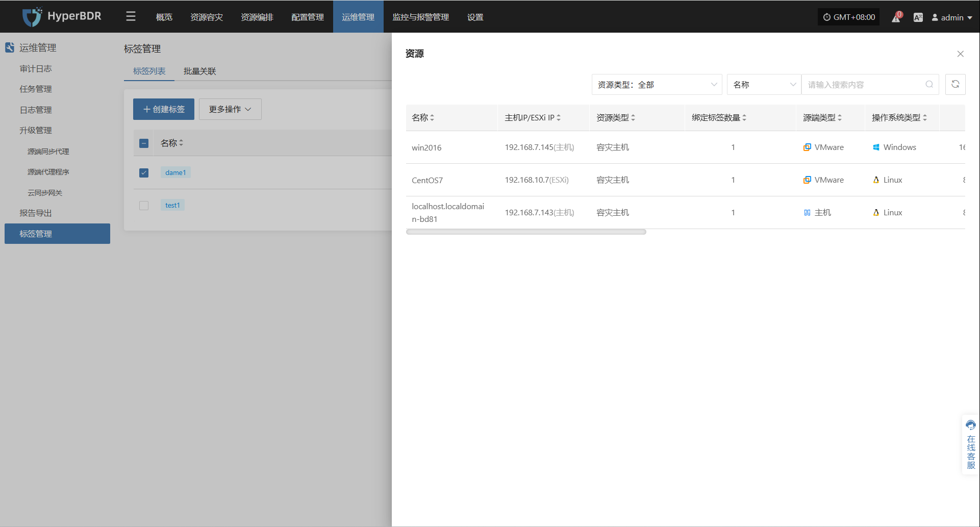Click the VMware icon in CentOS7 row

click(807, 180)
